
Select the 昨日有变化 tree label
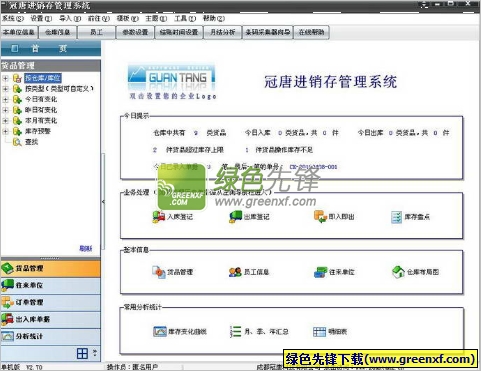(41, 110)
